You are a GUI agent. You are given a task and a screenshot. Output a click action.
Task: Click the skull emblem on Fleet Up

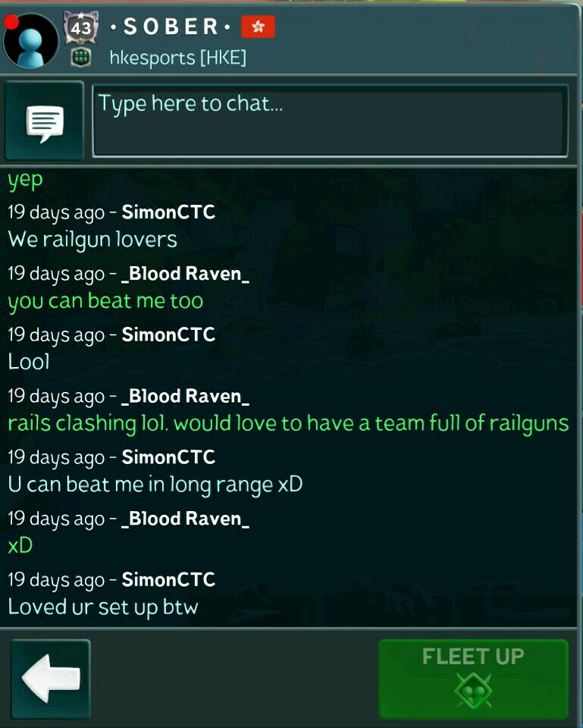tap(473, 692)
